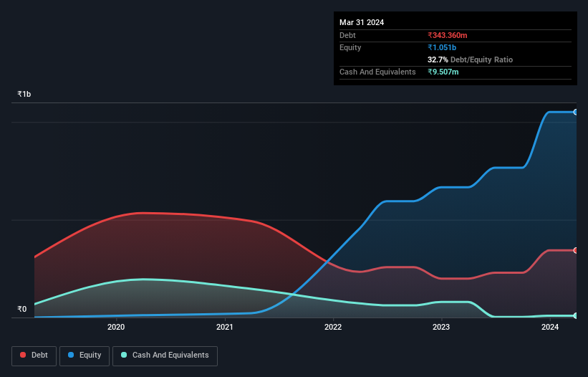Click the ₹9.507m cash value

pyautogui.click(x=443, y=72)
